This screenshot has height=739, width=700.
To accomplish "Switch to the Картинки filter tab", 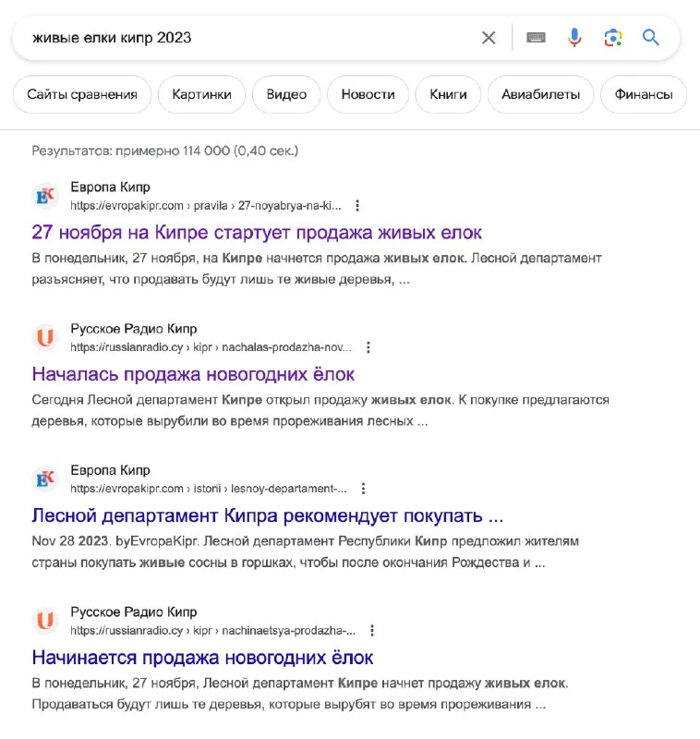I will coord(201,94).
